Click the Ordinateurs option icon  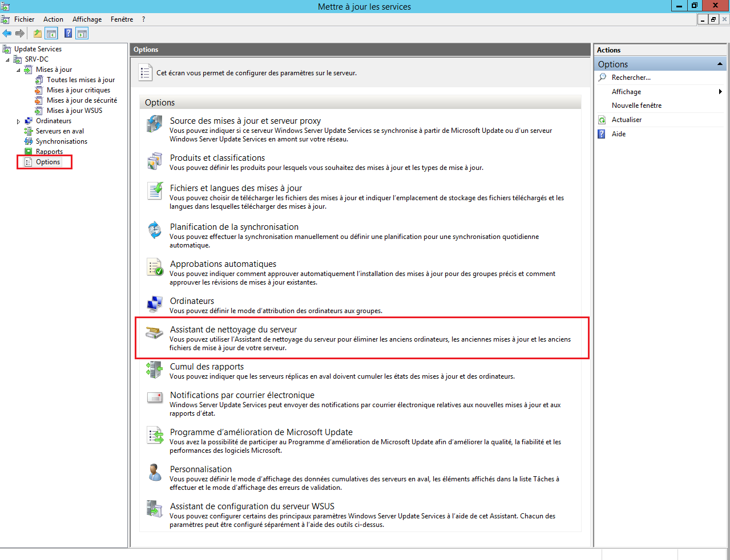(x=155, y=304)
